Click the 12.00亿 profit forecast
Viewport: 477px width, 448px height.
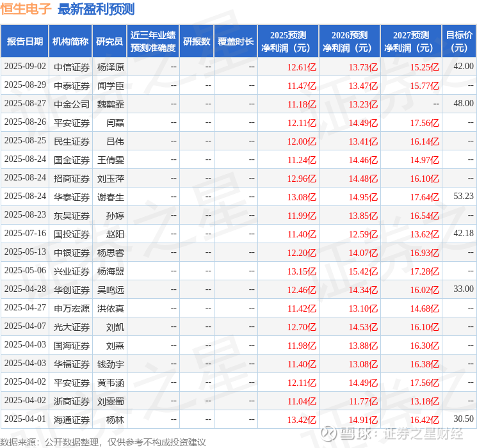302,141
